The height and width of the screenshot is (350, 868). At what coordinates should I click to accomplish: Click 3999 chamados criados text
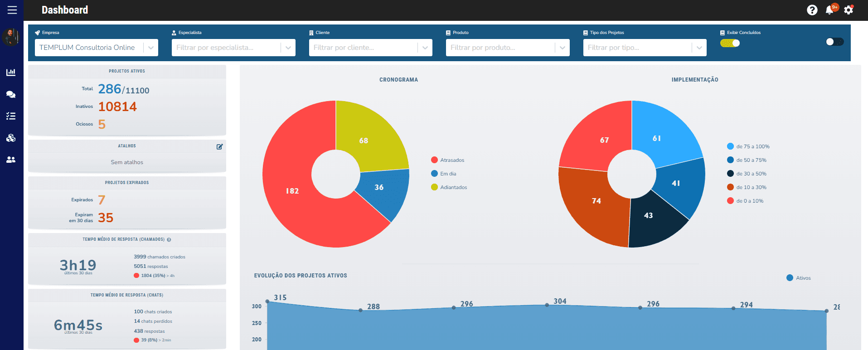click(160, 257)
